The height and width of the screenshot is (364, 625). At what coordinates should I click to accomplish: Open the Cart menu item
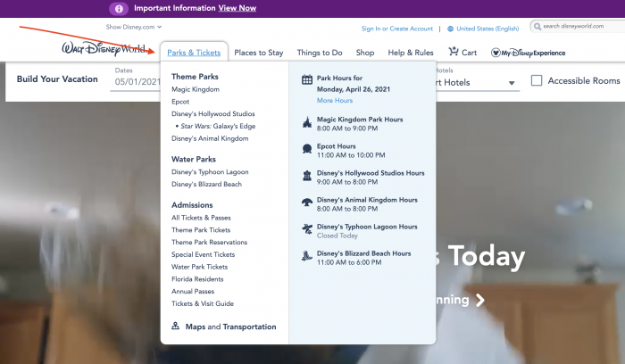click(462, 52)
